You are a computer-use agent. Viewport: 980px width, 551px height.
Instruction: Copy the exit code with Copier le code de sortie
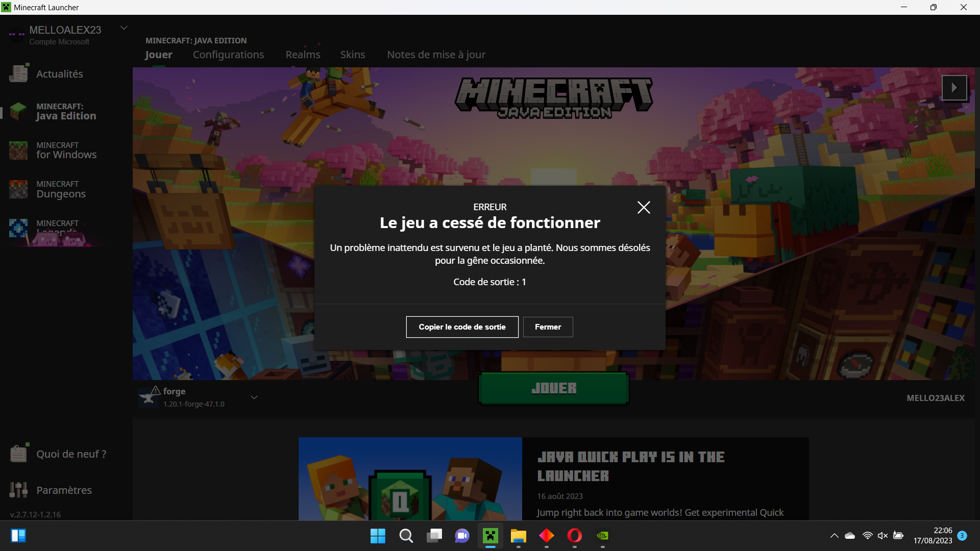(462, 327)
